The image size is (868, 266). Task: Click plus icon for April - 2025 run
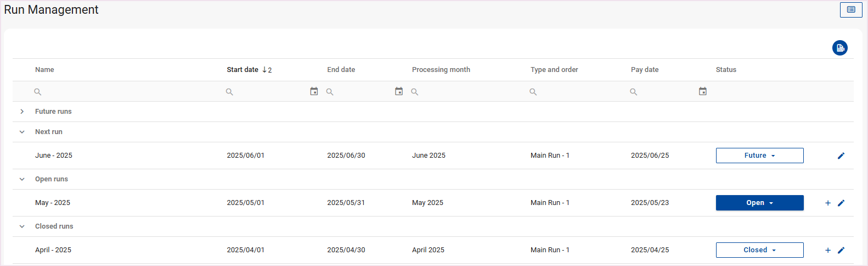coord(827,250)
